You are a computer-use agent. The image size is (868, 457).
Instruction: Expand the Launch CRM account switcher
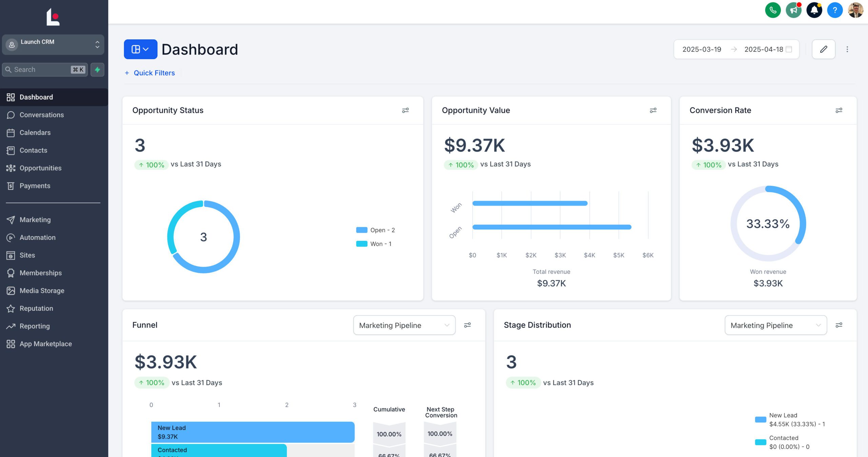[53, 44]
